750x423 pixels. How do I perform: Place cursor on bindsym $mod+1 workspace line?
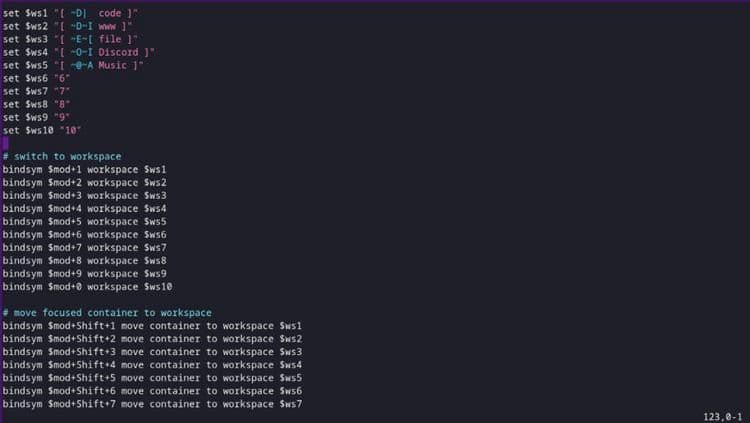84,169
